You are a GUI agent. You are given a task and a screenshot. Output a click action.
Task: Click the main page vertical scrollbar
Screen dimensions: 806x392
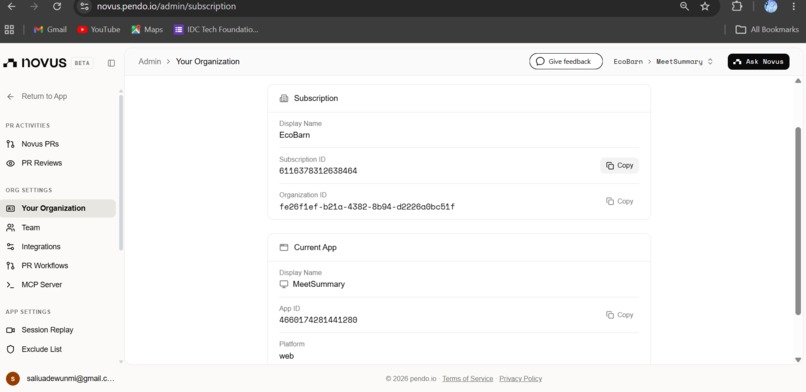[798, 221]
